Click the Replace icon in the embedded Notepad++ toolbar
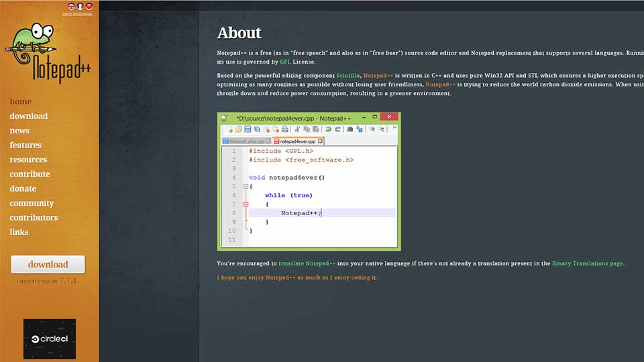Screen dimensions: 644x362 pyautogui.click(x=360, y=129)
